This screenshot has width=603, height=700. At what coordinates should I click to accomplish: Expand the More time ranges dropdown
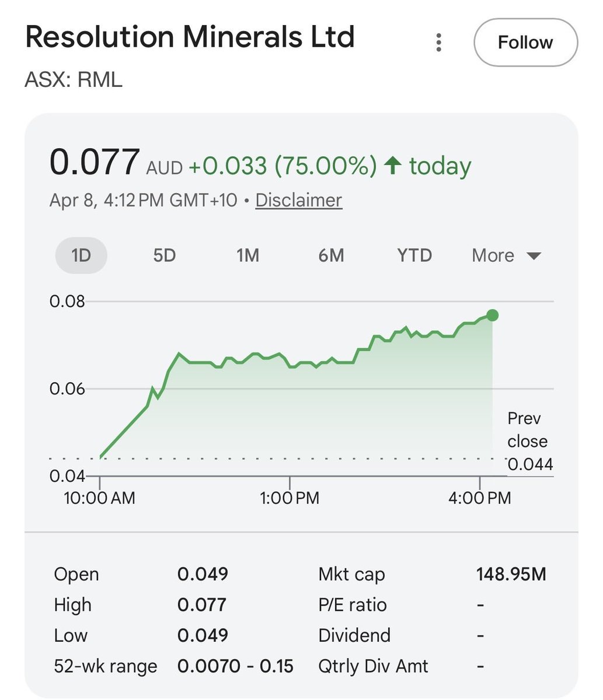pyautogui.click(x=507, y=256)
